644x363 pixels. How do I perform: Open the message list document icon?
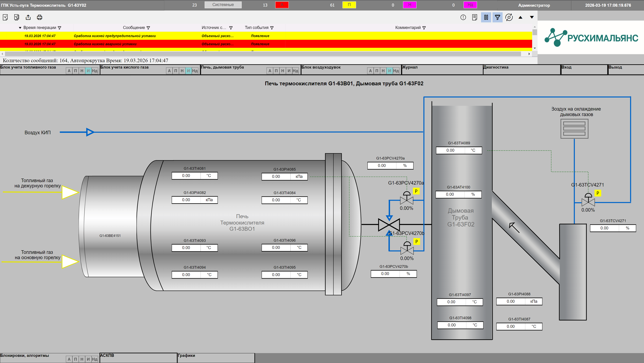click(475, 17)
